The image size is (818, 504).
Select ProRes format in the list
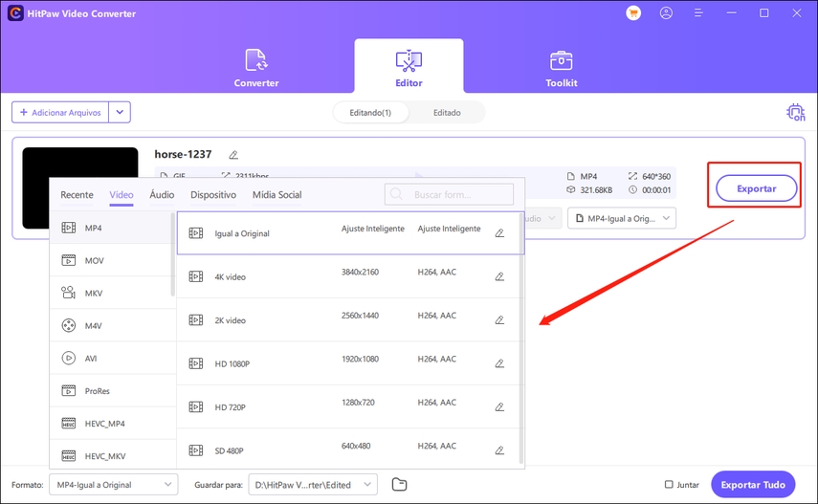[x=110, y=391]
